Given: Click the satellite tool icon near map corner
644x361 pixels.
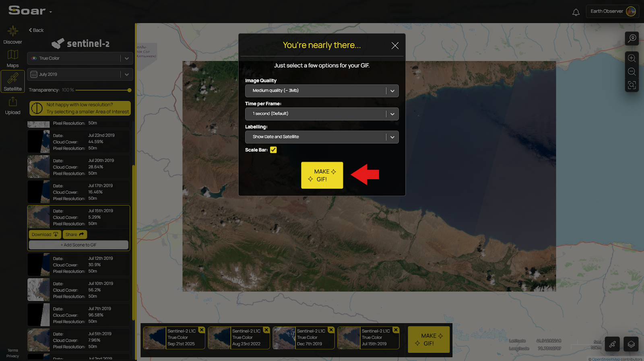Looking at the screenshot, I should [x=612, y=344].
